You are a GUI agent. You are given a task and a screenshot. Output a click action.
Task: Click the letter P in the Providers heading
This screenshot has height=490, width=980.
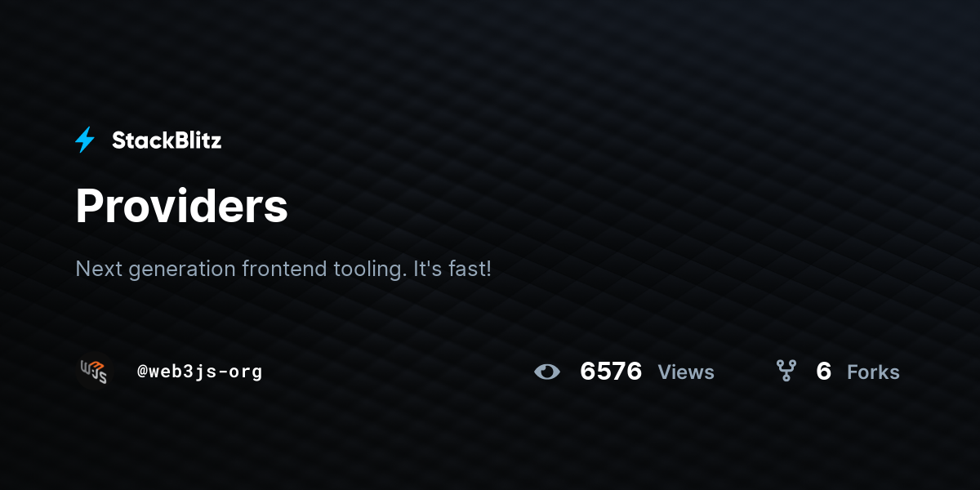click(90, 206)
